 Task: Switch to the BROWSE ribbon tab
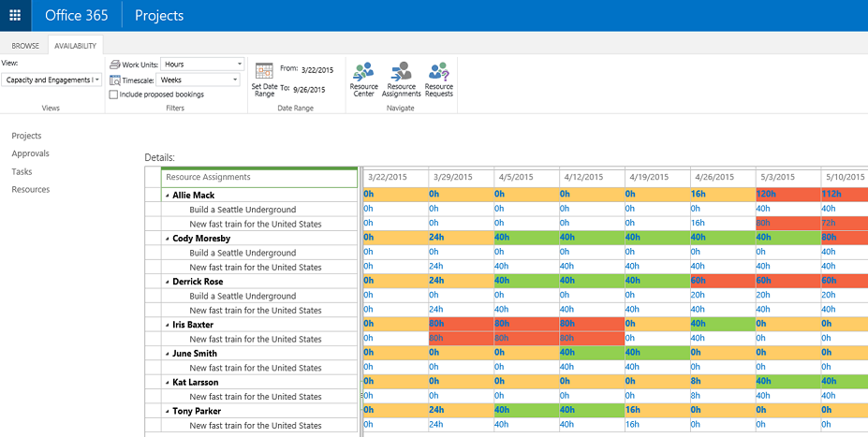[25, 46]
